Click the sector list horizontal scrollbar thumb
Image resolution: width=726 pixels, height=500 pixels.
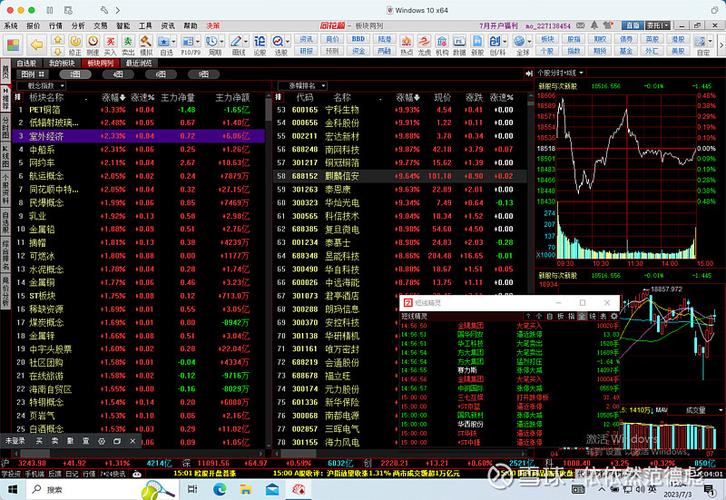point(36,454)
